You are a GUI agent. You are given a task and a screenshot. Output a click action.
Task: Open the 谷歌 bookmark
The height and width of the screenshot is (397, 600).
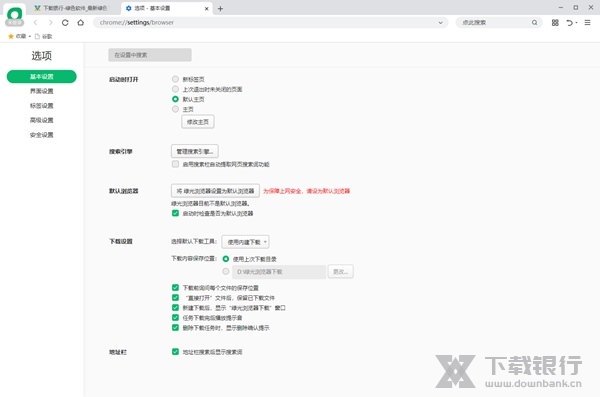[43, 36]
